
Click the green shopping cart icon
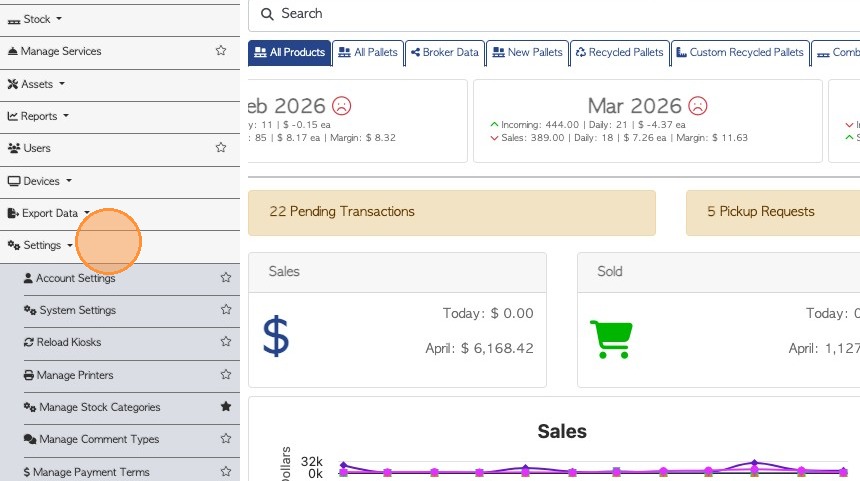(x=609, y=339)
